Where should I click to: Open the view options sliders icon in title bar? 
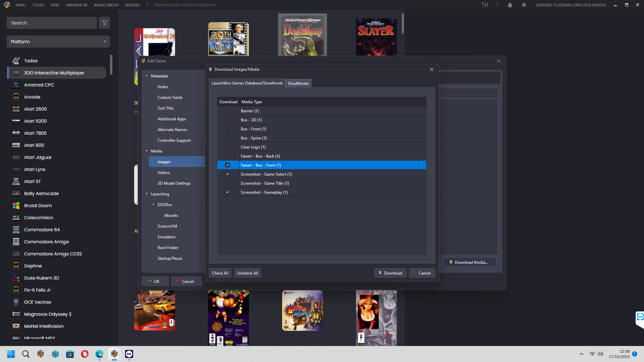coord(485,5)
